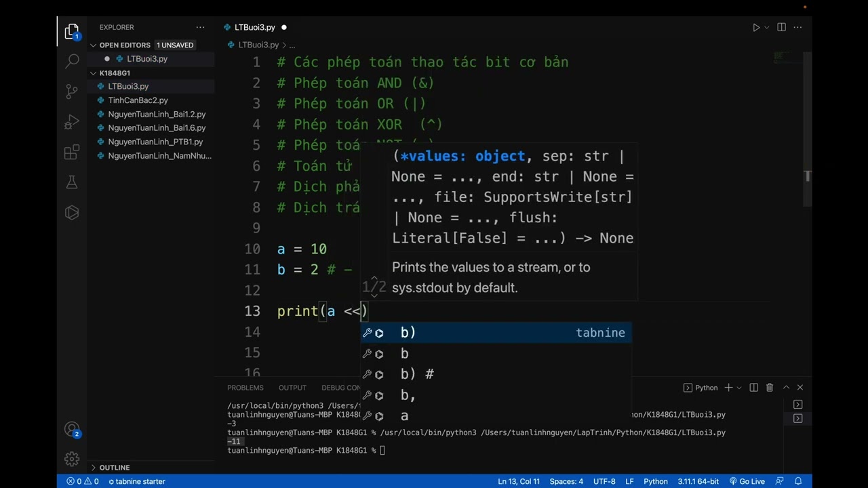Create a new terminal with plus icon
The height and width of the screenshot is (488, 868).
tap(728, 388)
